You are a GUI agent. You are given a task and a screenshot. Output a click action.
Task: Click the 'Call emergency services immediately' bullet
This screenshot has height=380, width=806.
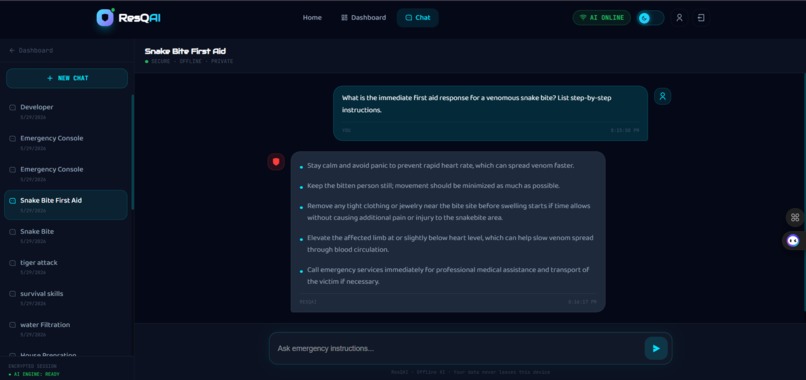coord(448,276)
